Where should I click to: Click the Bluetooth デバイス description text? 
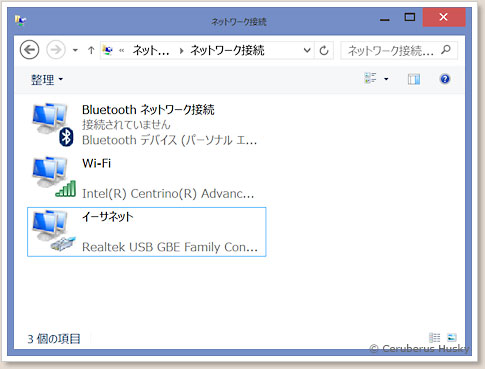(169, 140)
